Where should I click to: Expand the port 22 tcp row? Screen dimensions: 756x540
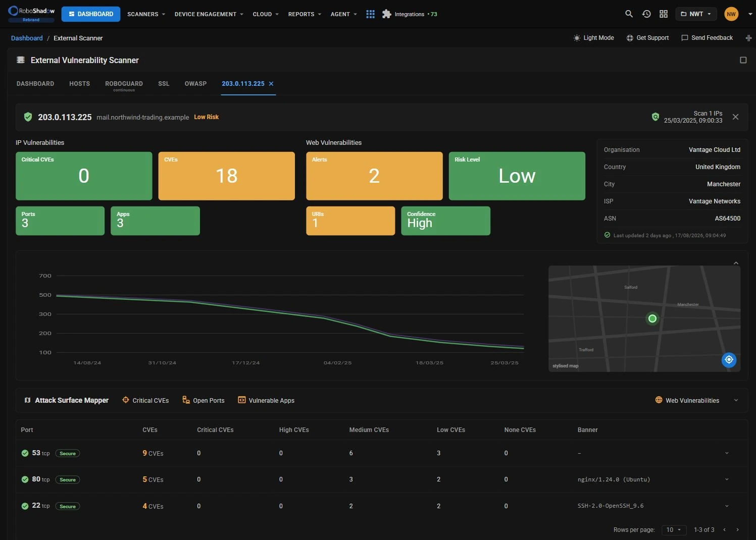tap(727, 506)
